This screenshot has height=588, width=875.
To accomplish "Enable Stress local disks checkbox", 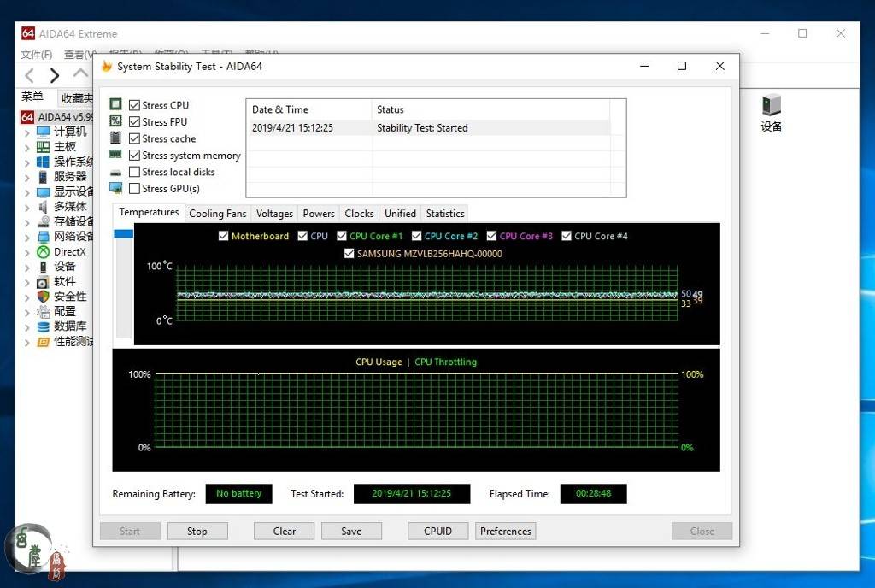I will [x=134, y=172].
